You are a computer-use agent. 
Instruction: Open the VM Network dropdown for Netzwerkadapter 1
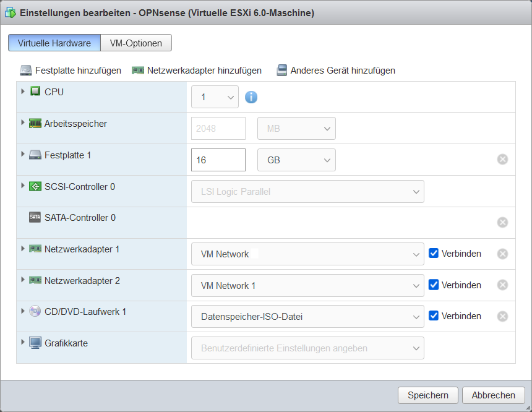(x=307, y=253)
